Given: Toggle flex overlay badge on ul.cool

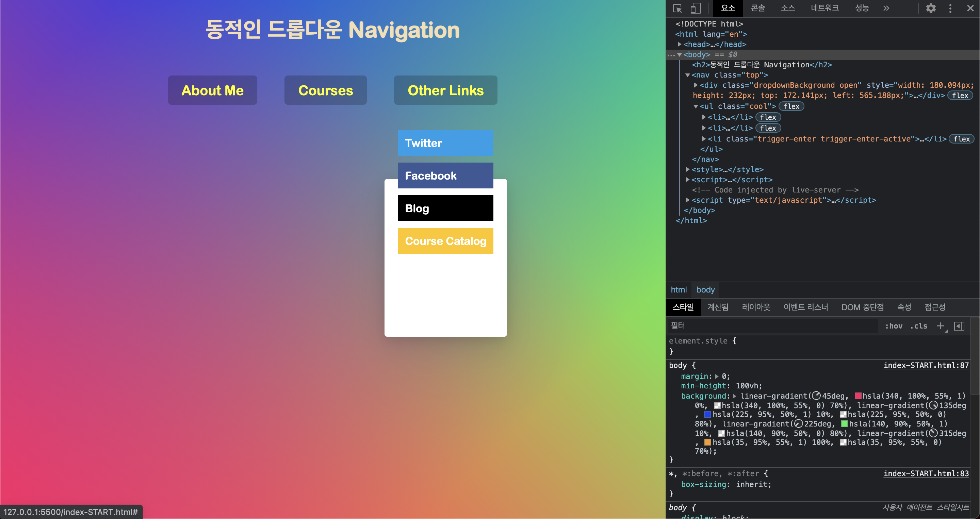Looking at the screenshot, I should (791, 106).
